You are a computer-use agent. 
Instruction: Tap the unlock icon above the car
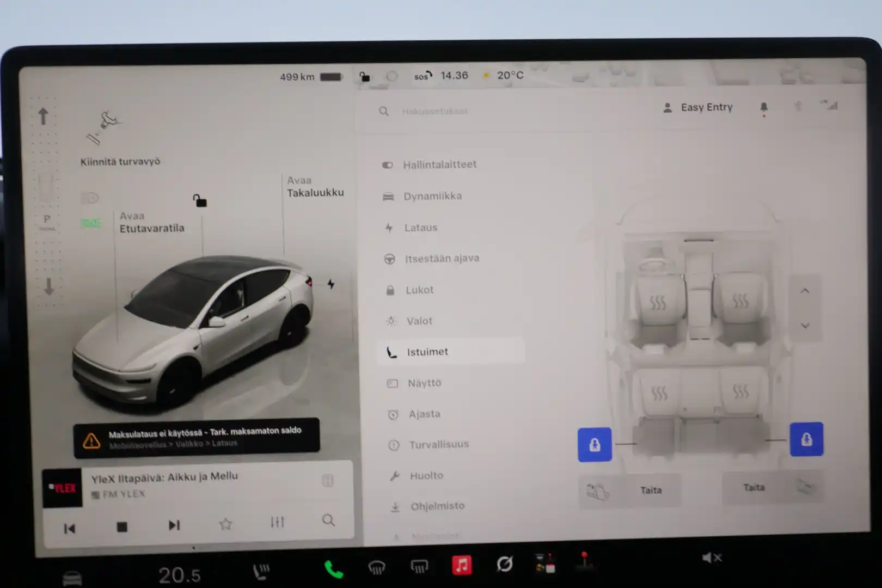click(x=200, y=200)
